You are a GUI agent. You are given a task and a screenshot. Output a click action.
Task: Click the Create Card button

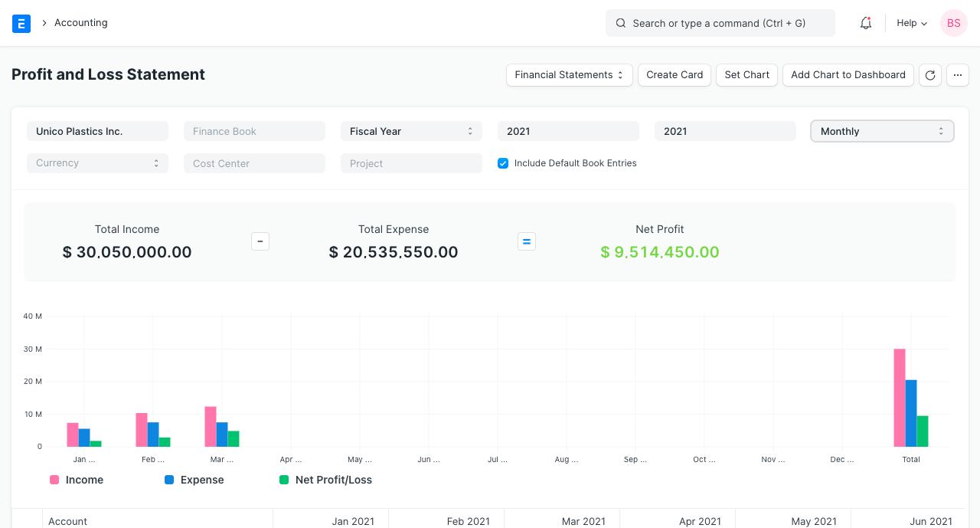[675, 74]
